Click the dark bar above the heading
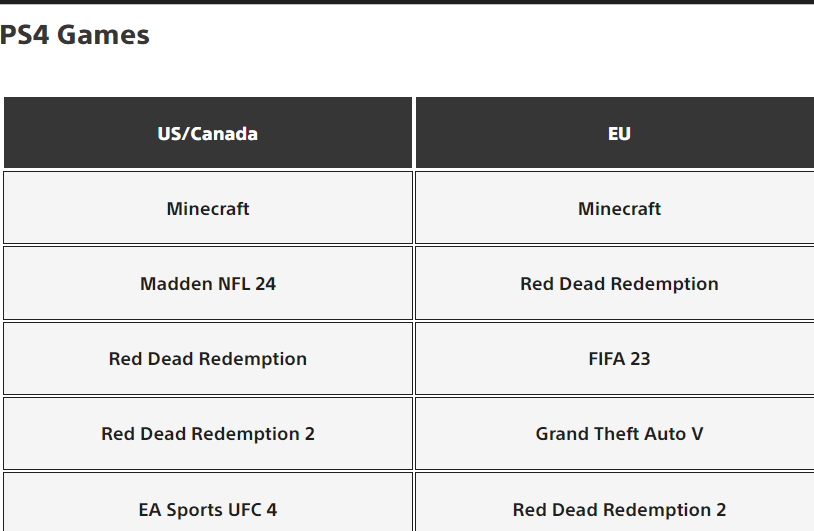 pos(407,2)
